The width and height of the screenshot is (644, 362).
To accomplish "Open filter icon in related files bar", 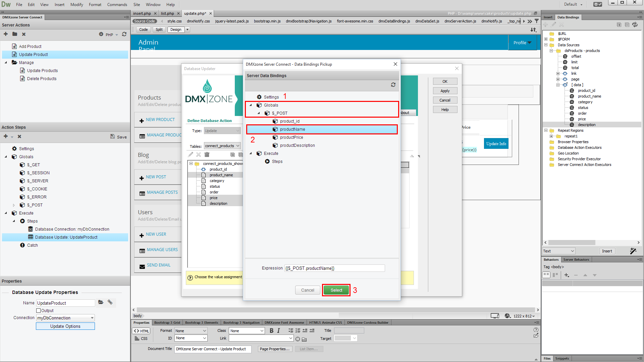I will coord(537,21).
